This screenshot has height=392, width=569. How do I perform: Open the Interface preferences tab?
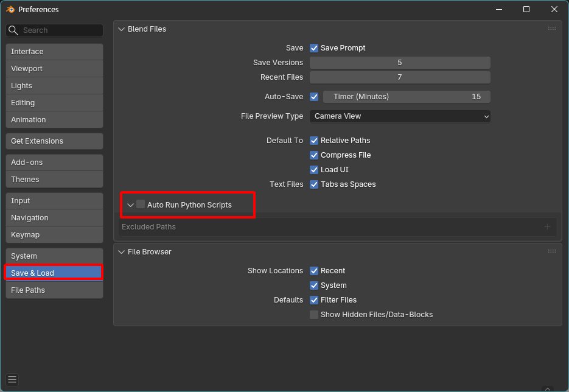click(54, 52)
